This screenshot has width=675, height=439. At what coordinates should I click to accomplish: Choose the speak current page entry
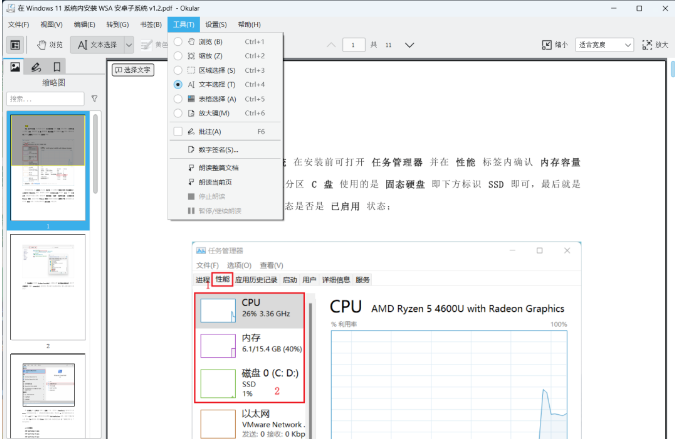[x=226, y=182]
